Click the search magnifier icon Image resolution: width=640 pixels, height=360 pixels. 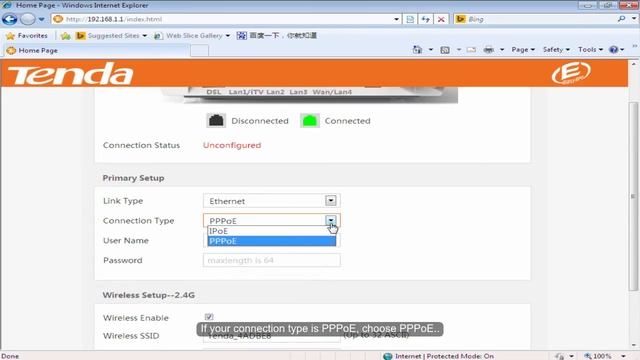tap(621, 19)
